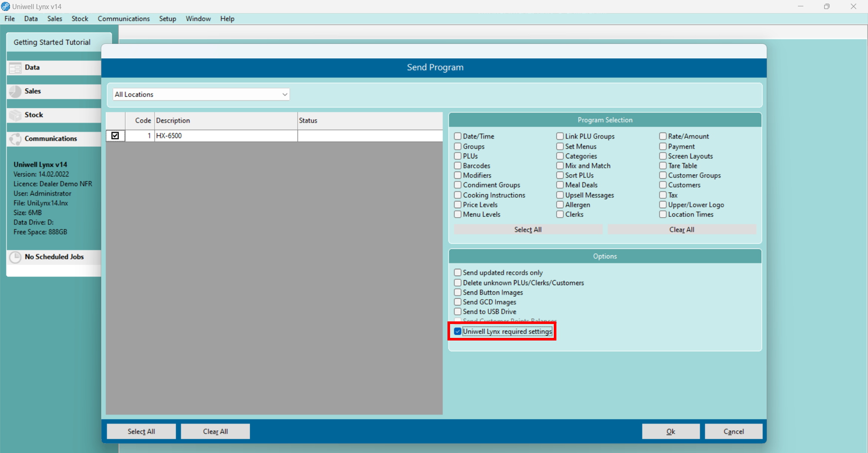Open the Setup menu

(x=168, y=19)
